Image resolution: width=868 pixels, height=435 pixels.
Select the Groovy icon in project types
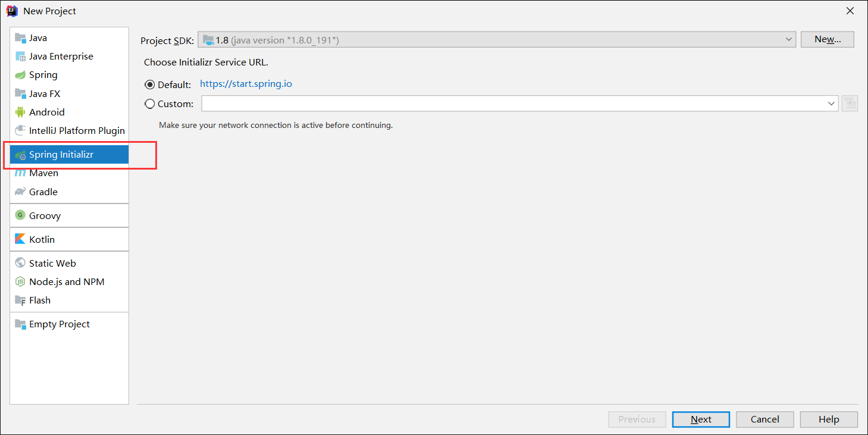(x=20, y=215)
